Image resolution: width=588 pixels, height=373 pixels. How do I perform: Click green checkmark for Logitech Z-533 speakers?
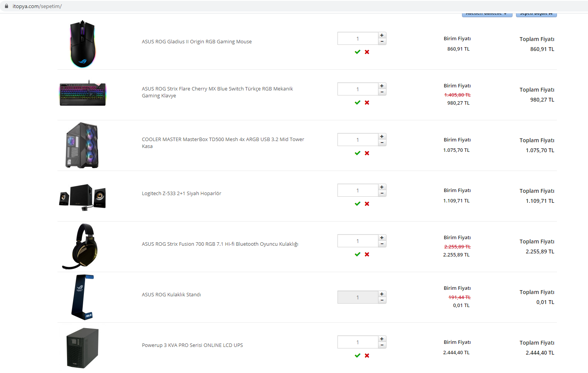pos(357,204)
